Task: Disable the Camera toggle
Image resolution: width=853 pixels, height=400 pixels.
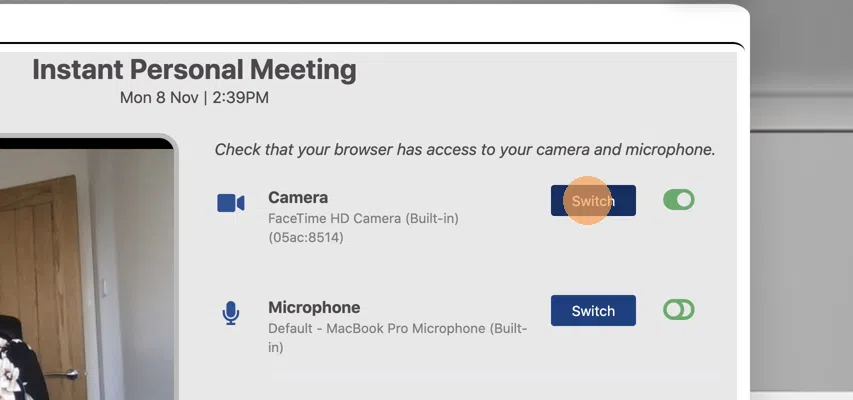Action: tap(678, 200)
